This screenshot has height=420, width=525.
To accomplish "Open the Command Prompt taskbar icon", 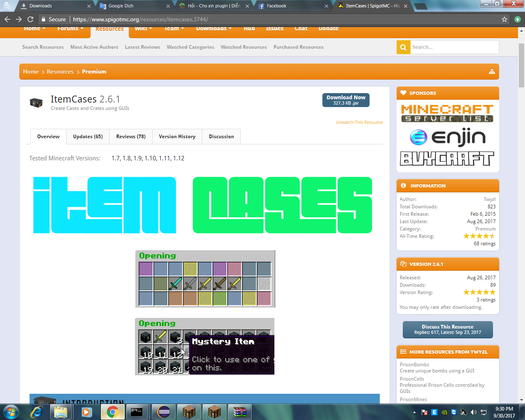I will coord(137,412).
